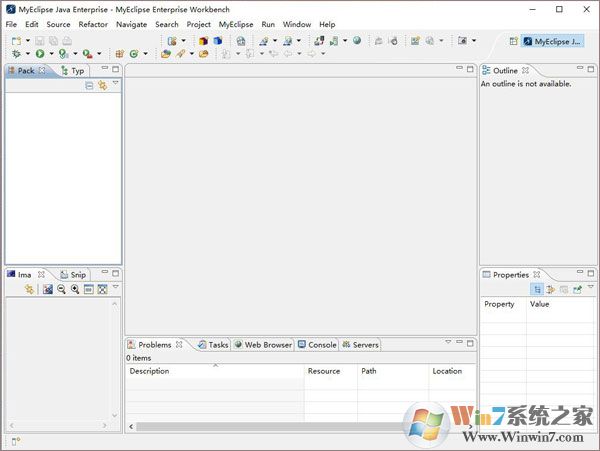
Task: Click zoom in icon in Image Preview
Action: [75, 289]
